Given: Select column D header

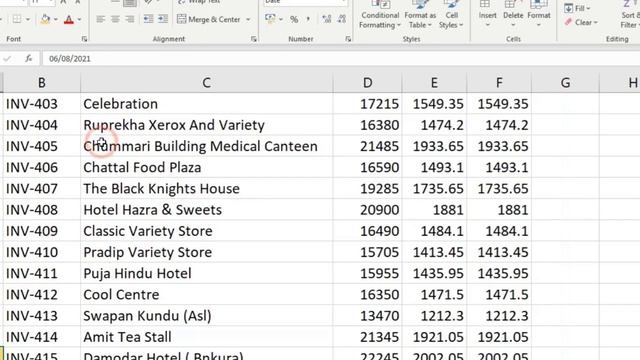Looking at the screenshot, I should [x=367, y=83].
